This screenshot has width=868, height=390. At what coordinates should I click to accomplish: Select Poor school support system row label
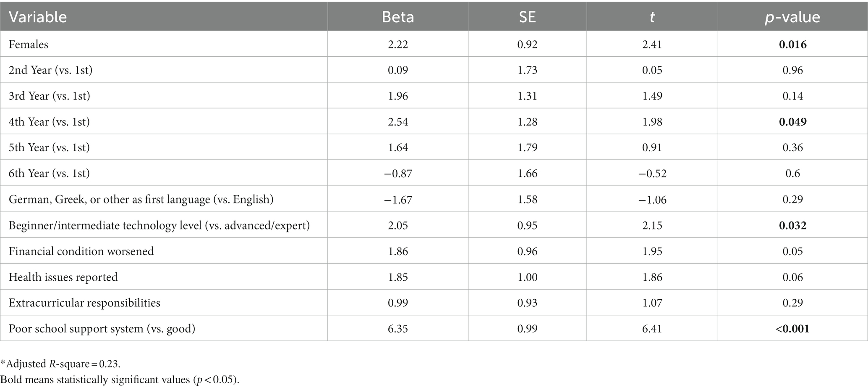[x=102, y=329]
